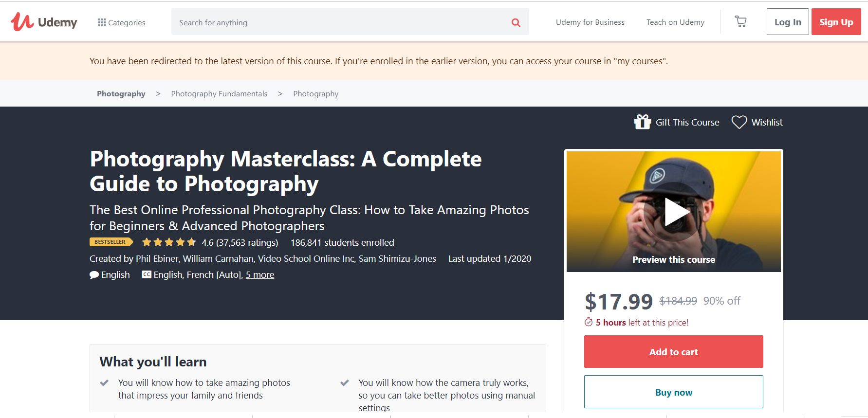Click Gift This Course text

687,123
